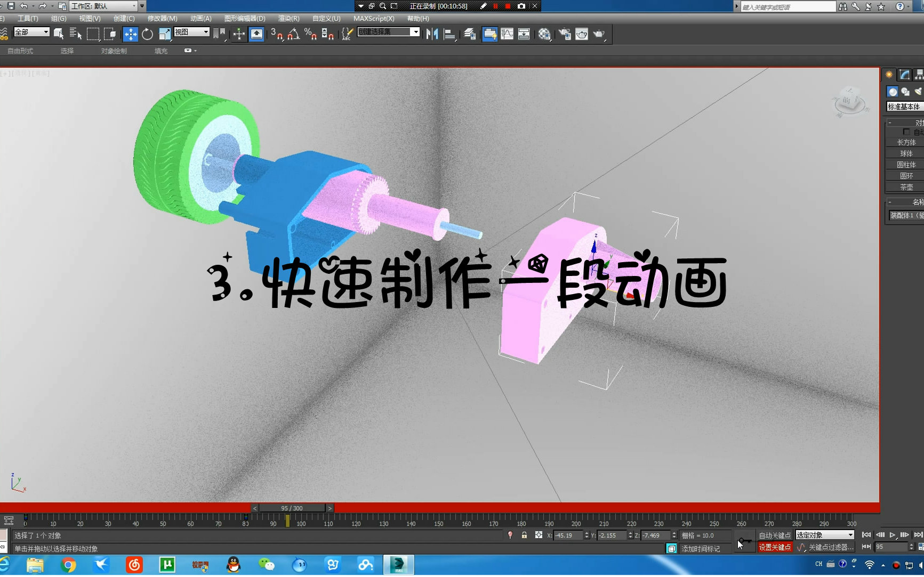The height and width of the screenshot is (577, 924).
Task: Choose the rectangular selection region tool
Action: click(x=93, y=34)
